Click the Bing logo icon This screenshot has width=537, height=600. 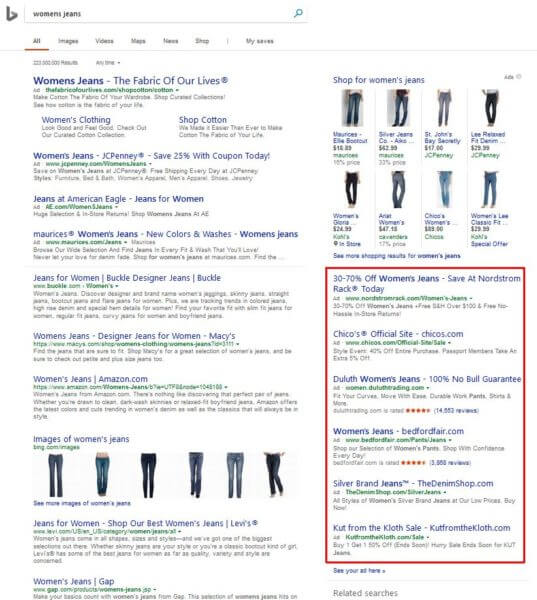(x=12, y=14)
